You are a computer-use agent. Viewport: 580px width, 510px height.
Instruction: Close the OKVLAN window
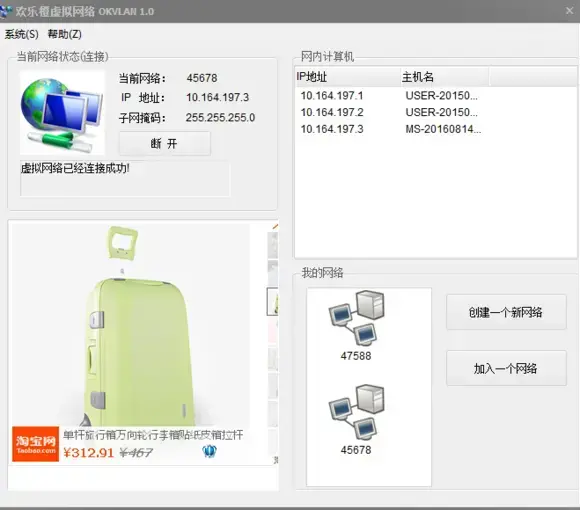point(570,11)
